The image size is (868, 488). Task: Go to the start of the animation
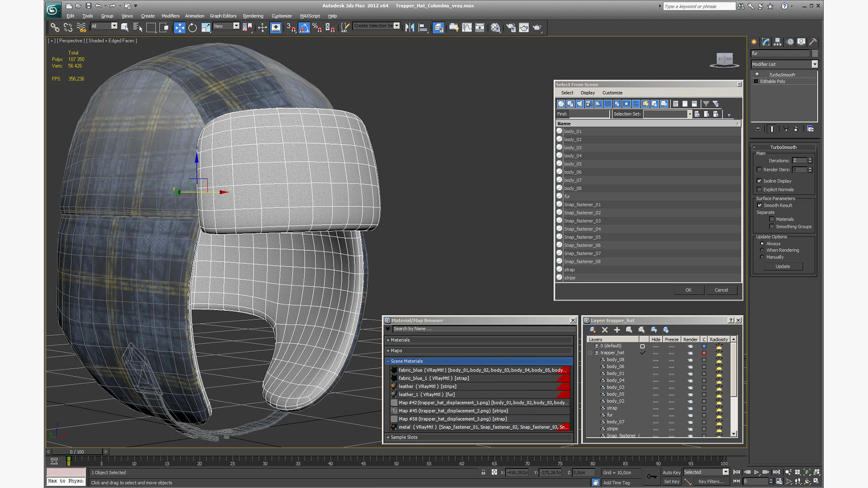tap(736, 472)
